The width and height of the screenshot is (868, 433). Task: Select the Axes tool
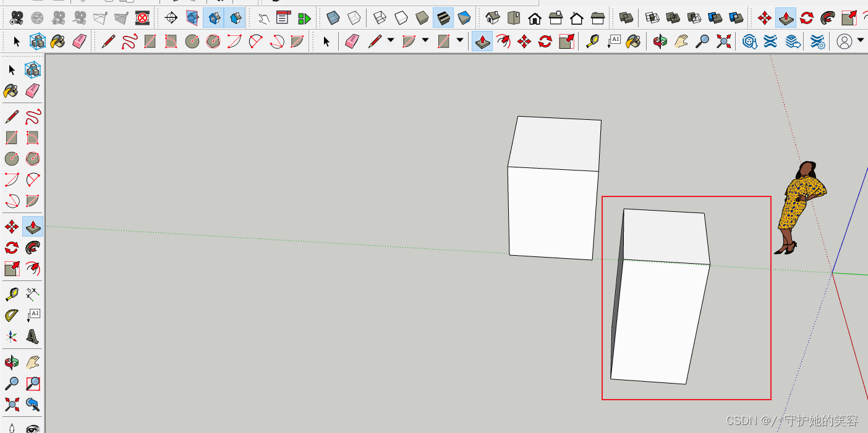[12, 337]
